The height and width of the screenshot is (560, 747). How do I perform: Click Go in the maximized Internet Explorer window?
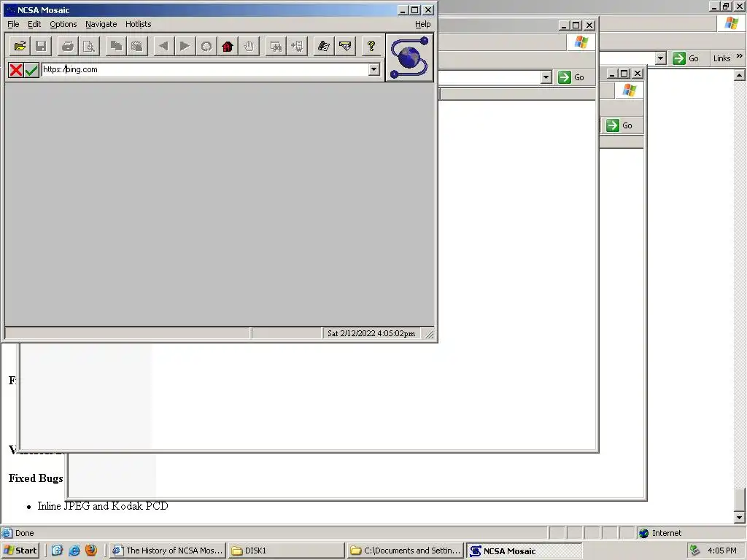pos(686,58)
